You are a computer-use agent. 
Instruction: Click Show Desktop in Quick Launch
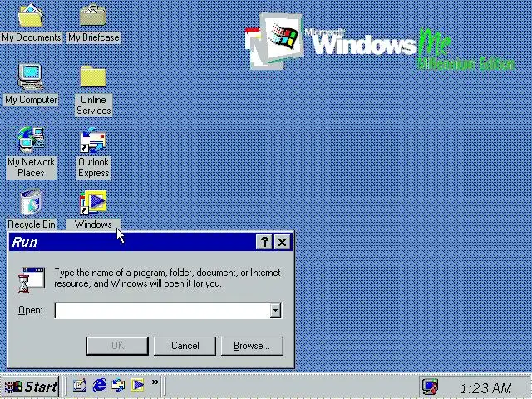point(80,385)
